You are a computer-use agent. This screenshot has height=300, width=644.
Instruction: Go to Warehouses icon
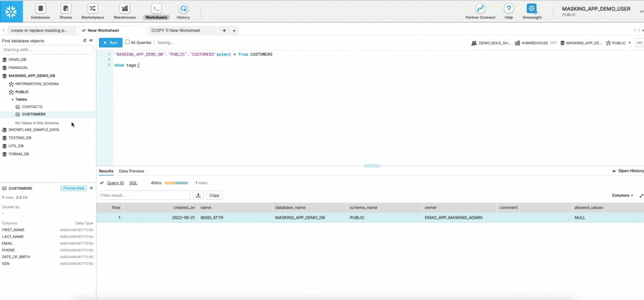click(x=125, y=9)
